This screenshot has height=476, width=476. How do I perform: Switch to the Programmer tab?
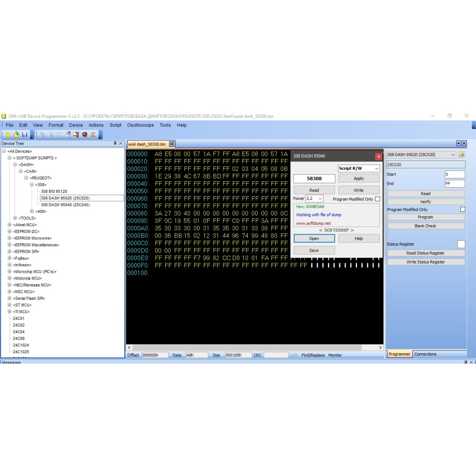(x=399, y=354)
